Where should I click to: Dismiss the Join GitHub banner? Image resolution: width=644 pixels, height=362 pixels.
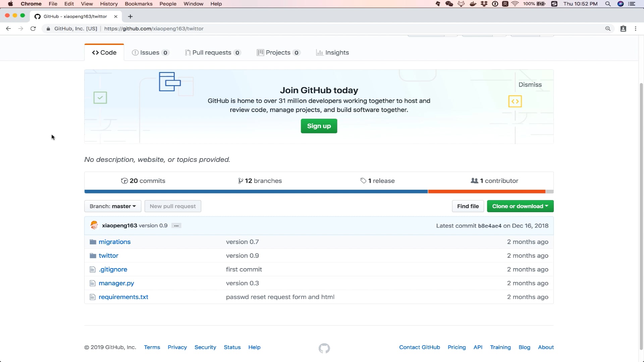(x=530, y=84)
